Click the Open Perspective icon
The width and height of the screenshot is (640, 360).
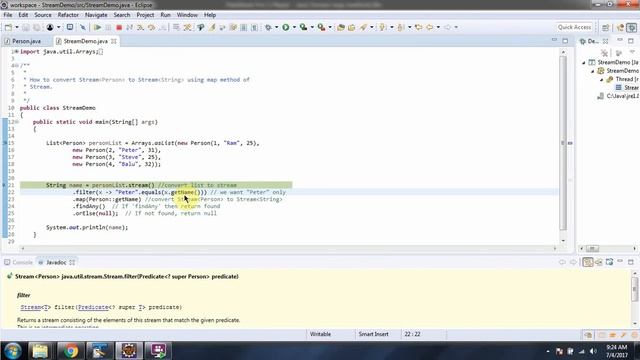(605, 27)
